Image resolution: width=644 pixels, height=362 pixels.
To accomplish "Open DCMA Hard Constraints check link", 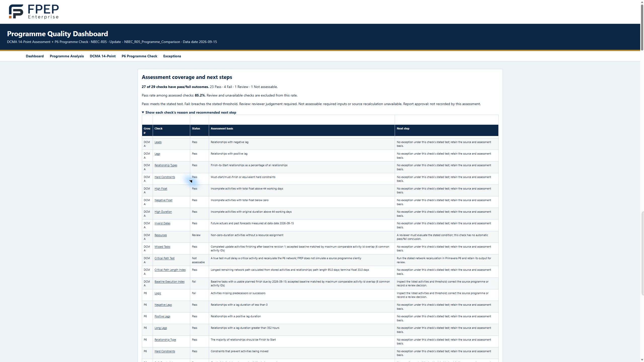I will (x=165, y=177).
